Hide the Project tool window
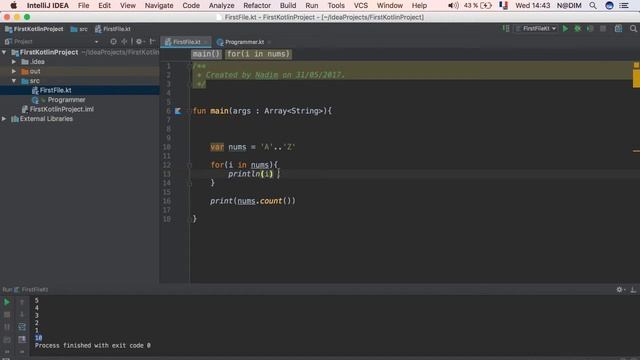The width and height of the screenshot is (640, 360). [x=152, y=41]
